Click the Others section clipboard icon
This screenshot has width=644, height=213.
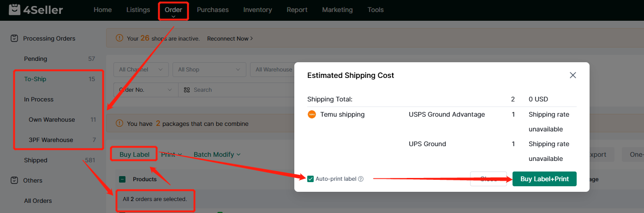pos(14,181)
